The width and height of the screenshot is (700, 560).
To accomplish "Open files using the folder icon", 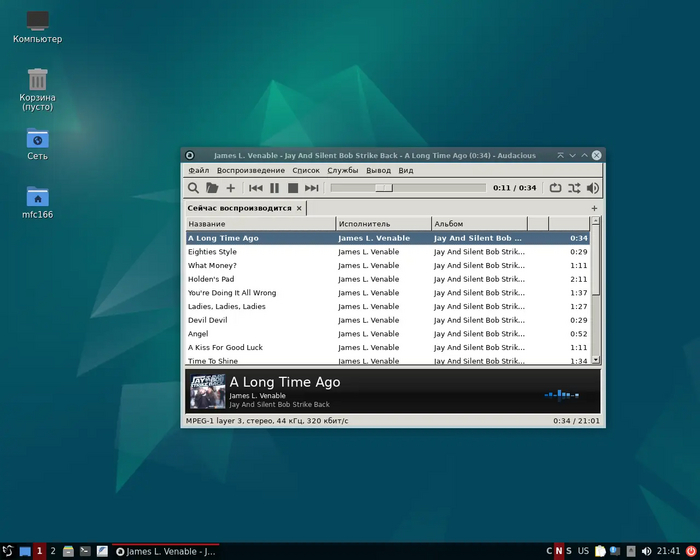I will (212, 188).
